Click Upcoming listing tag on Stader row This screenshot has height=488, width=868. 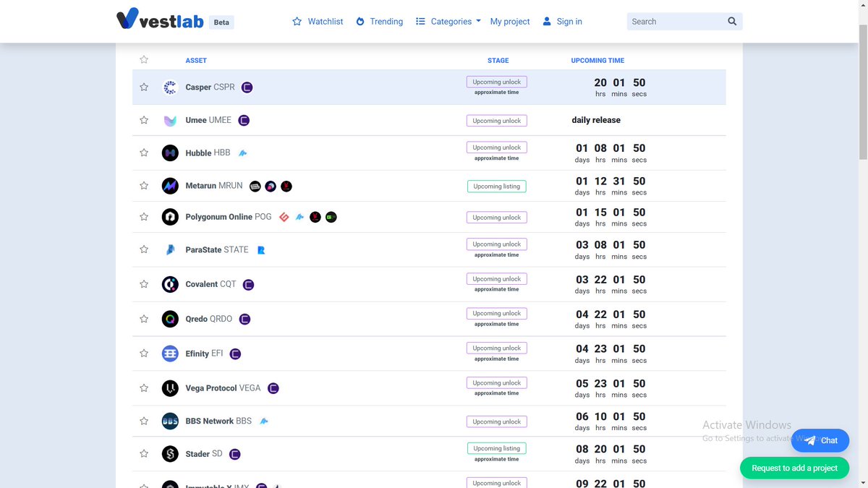(x=496, y=448)
